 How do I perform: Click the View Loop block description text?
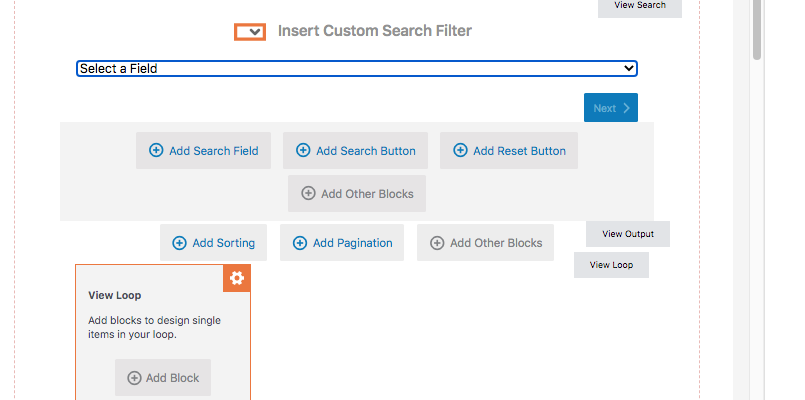[154, 327]
